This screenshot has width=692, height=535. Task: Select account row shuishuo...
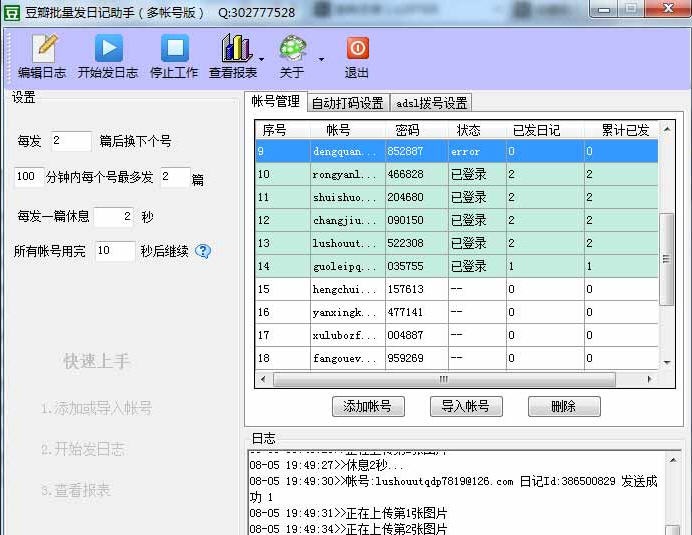pyautogui.click(x=457, y=197)
